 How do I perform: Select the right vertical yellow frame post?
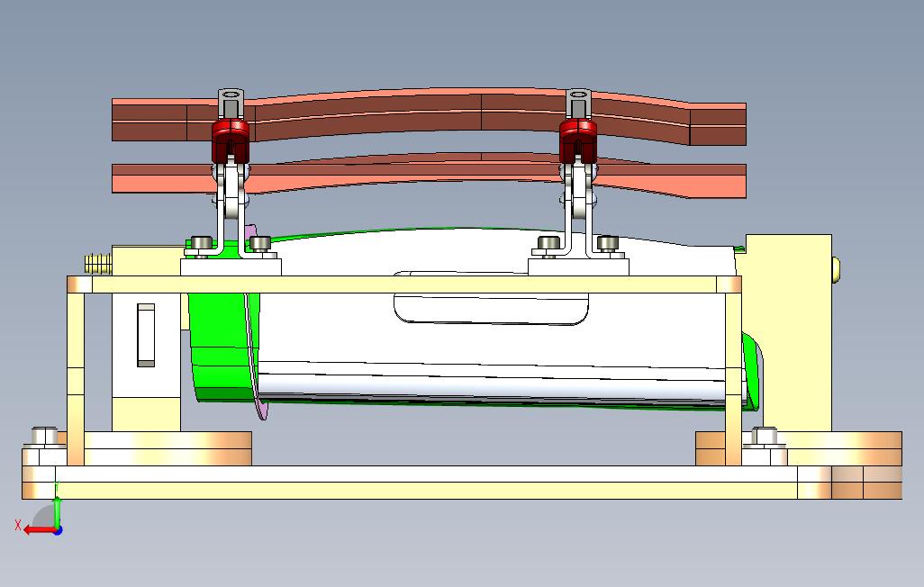(733, 378)
